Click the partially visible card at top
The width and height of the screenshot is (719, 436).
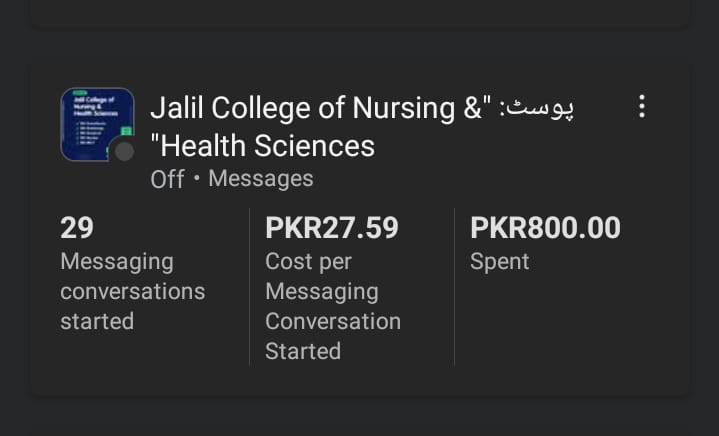click(359, 12)
